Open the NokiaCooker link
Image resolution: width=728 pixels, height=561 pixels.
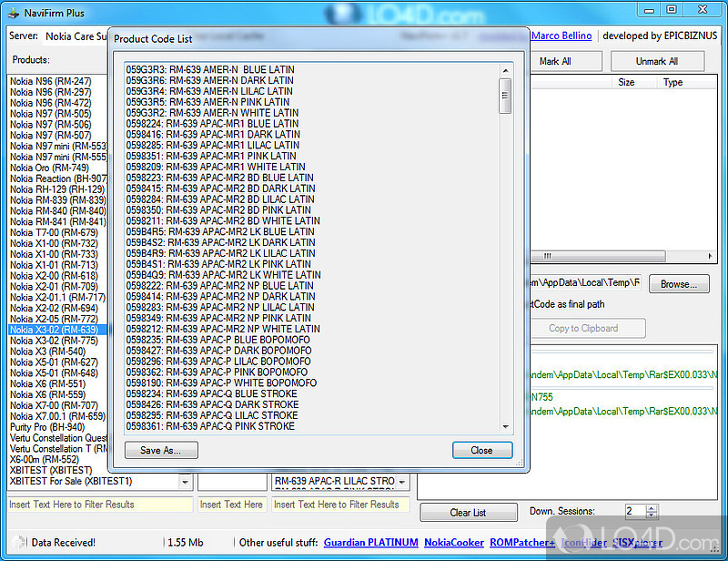(454, 543)
